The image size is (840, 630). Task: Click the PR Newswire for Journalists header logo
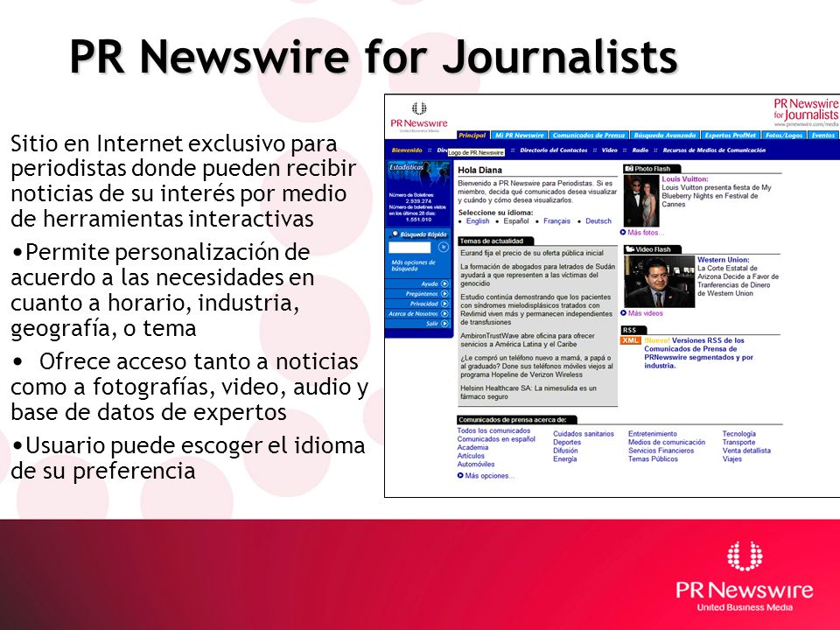pos(806,112)
